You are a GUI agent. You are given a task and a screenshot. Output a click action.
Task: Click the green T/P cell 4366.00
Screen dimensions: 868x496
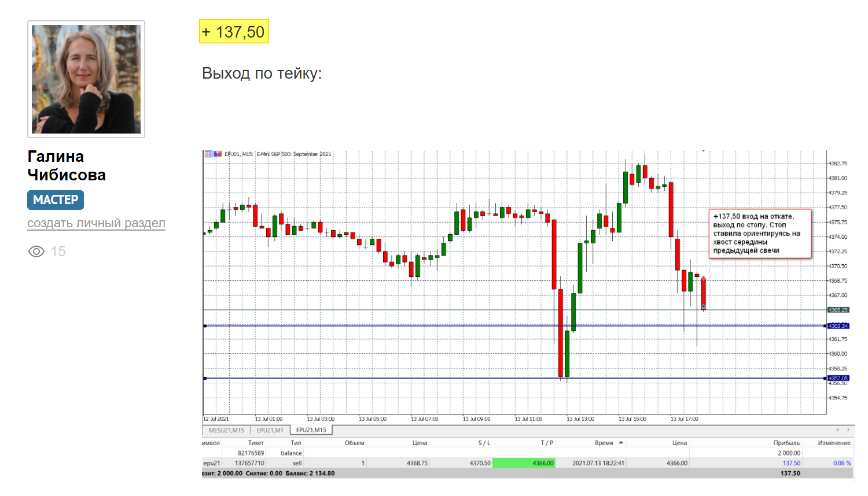(524, 463)
